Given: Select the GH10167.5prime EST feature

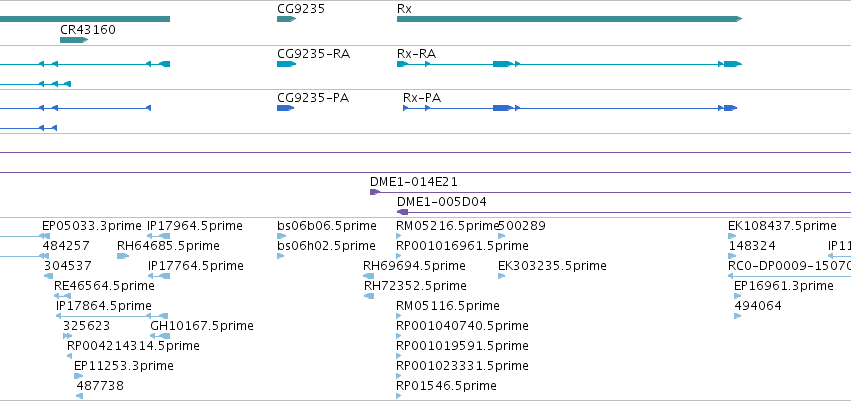Looking at the screenshot, I should tap(160, 336).
